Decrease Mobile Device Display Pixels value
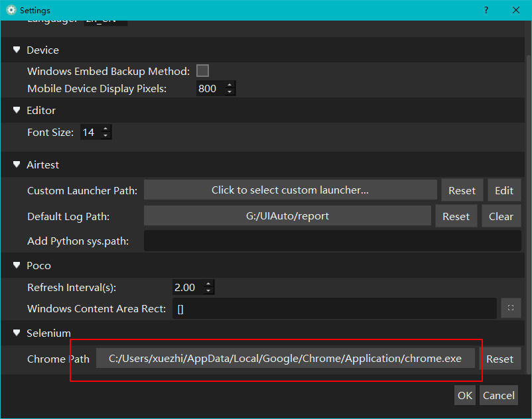Image resolution: width=532 pixels, height=419 pixels. [230, 92]
